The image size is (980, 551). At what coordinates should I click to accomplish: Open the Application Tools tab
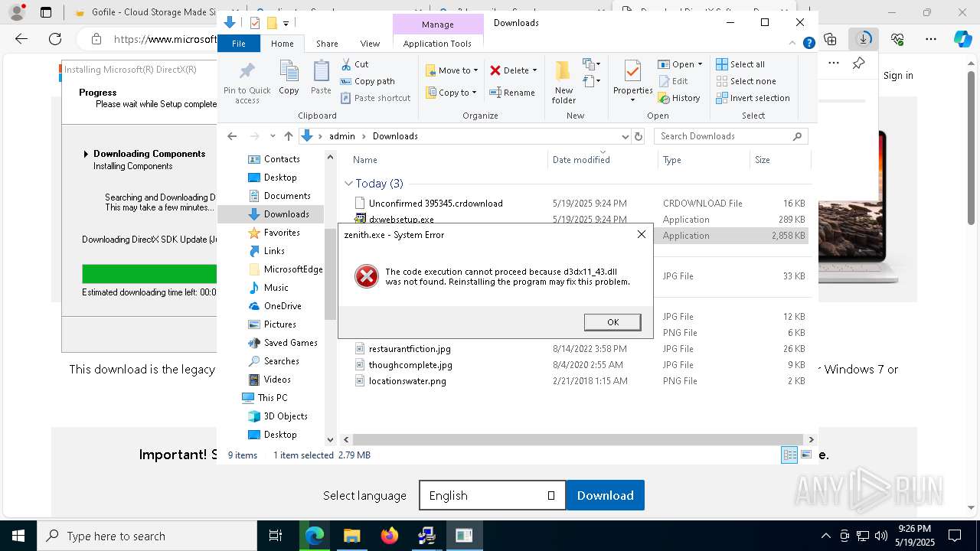[x=437, y=44]
